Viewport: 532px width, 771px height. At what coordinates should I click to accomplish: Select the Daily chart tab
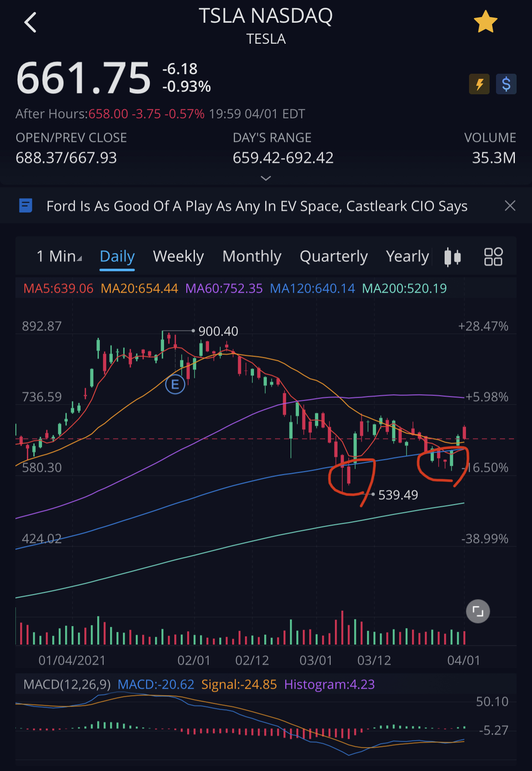117,256
